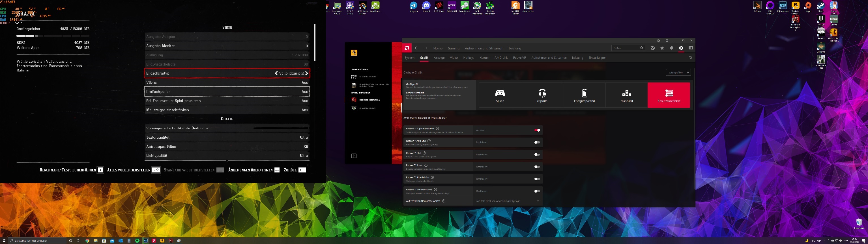
Task: Click the Windows Start button
Action: pyautogui.click(x=4, y=241)
